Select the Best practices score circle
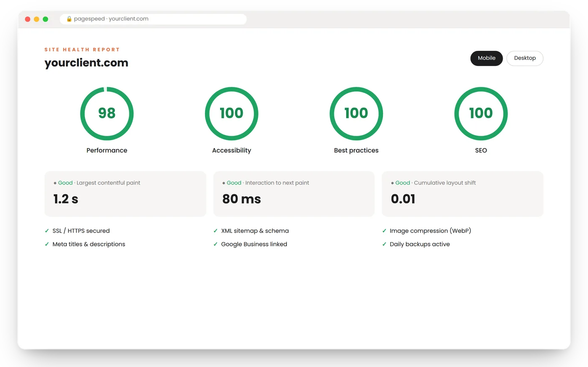 coord(356,114)
